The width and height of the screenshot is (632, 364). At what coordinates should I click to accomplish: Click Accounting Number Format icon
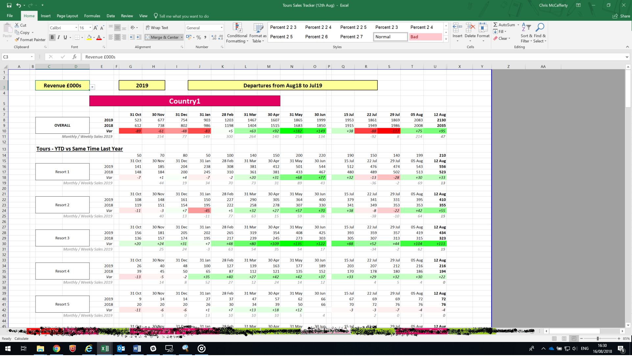189,37
